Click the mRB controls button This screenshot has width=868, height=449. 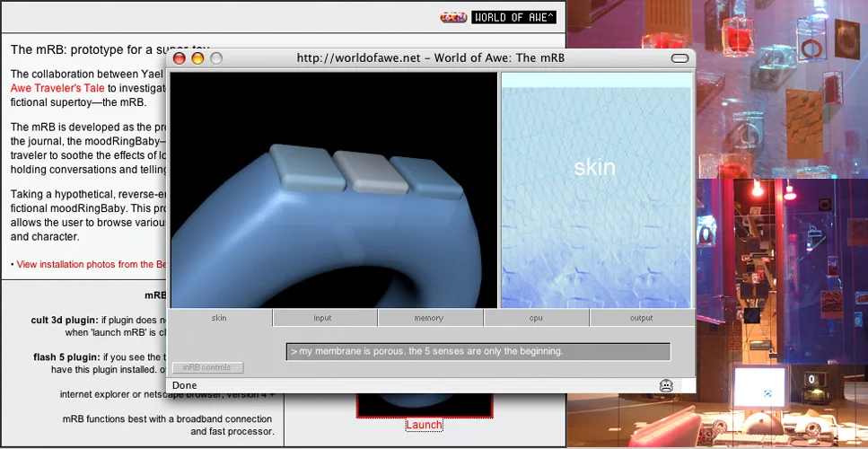click(x=207, y=367)
